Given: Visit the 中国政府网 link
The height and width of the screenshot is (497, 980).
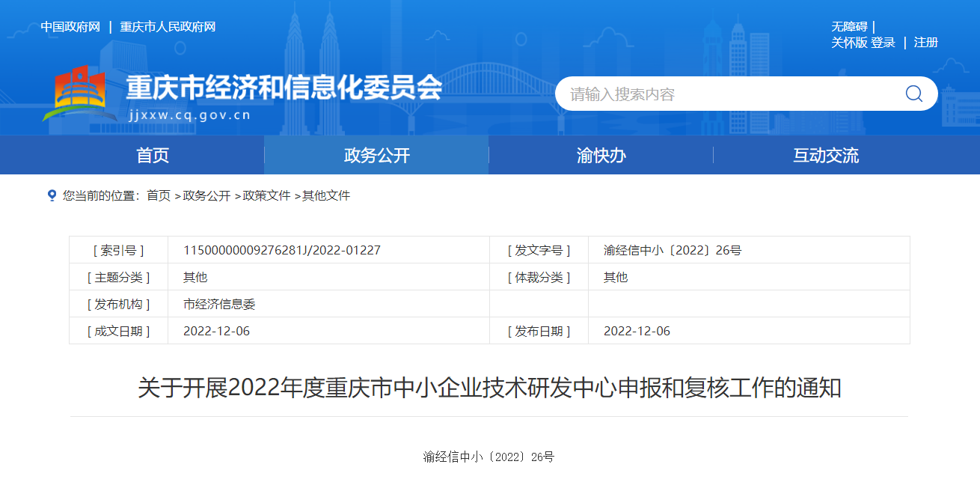Looking at the screenshot, I should pyautogui.click(x=70, y=27).
